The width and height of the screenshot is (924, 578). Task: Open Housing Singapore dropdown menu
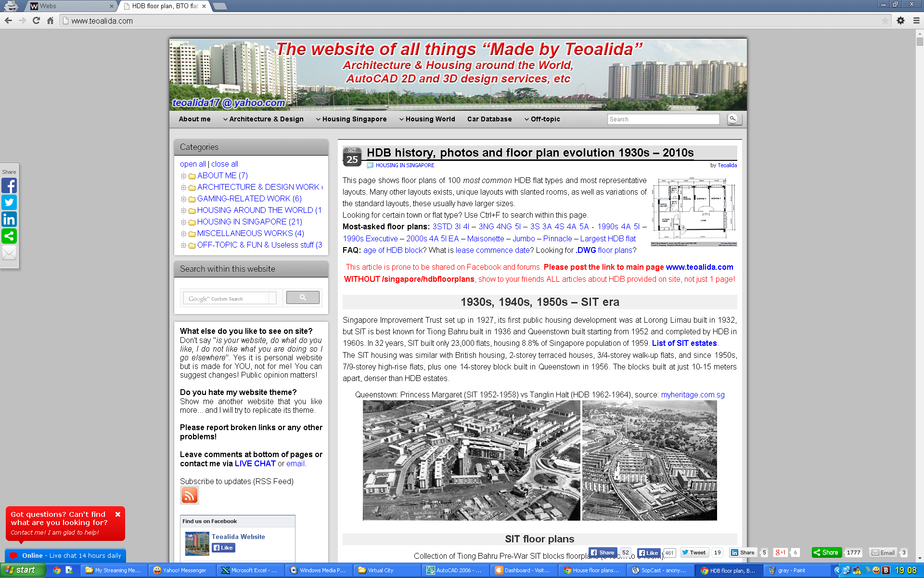[351, 119]
